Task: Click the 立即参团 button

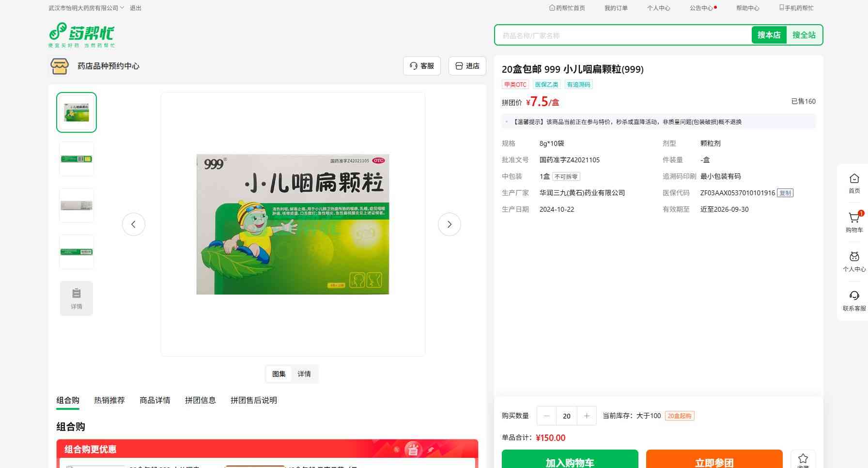Action: pos(714,460)
